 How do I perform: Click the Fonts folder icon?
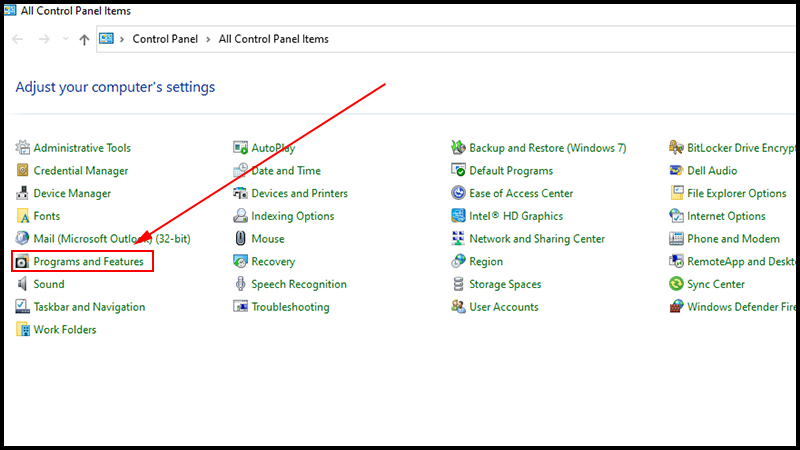23,216
